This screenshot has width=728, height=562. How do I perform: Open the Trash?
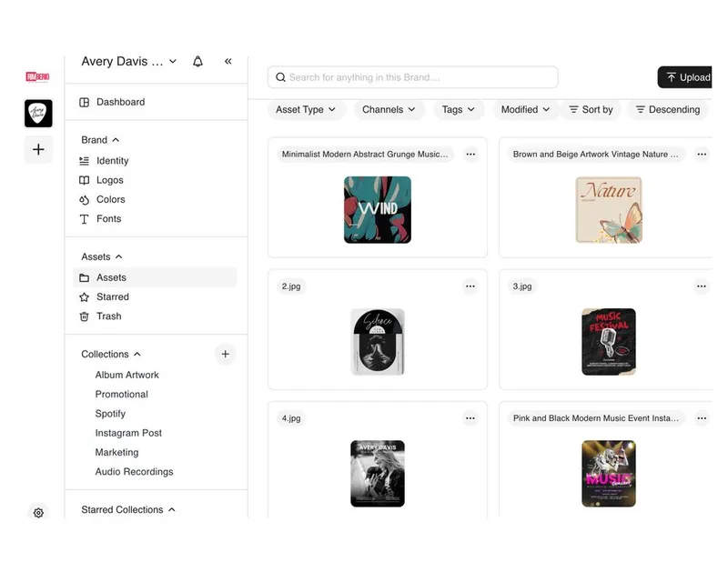click(108, 316)
